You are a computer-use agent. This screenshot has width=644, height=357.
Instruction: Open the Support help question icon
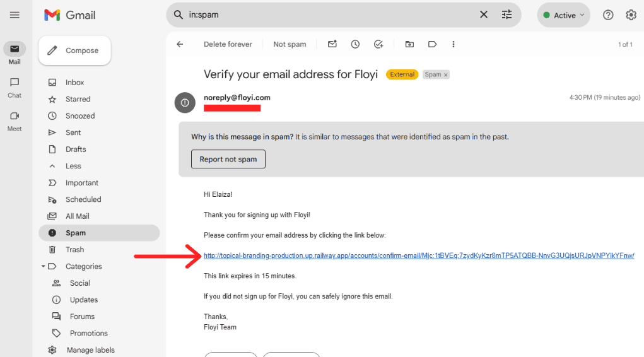[x=608, y=15]
